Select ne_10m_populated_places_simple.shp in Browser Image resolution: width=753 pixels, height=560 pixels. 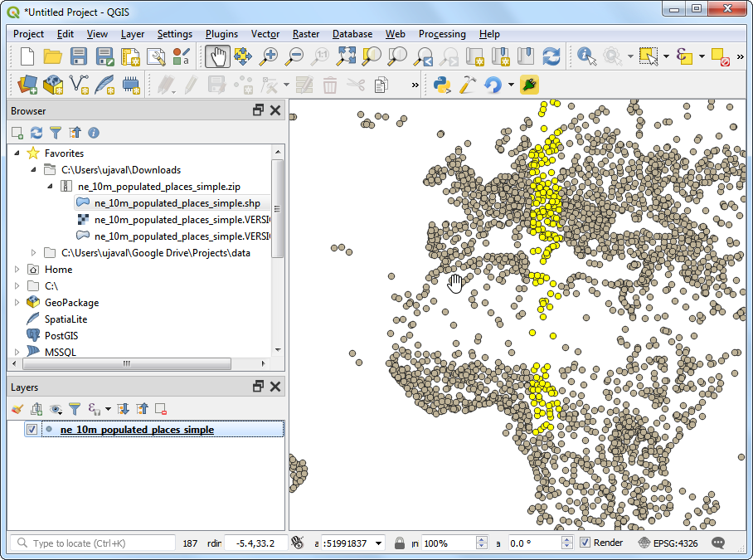tap(177, 203)
